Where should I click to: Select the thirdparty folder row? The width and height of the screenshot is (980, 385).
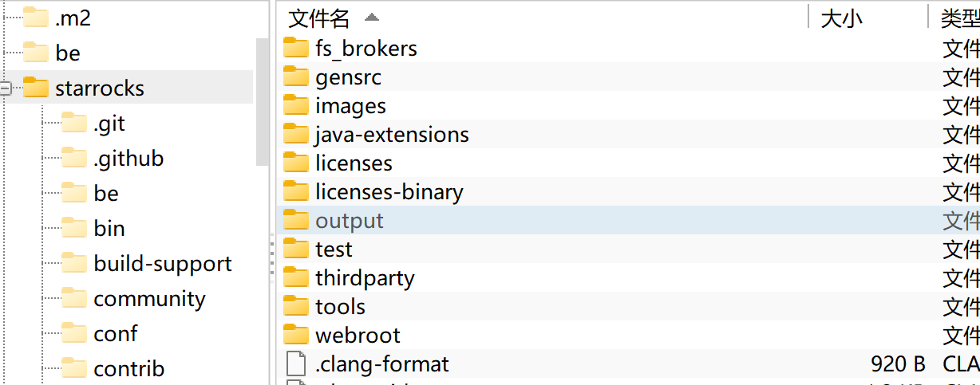pyautogui.click(x=628, y=278)
